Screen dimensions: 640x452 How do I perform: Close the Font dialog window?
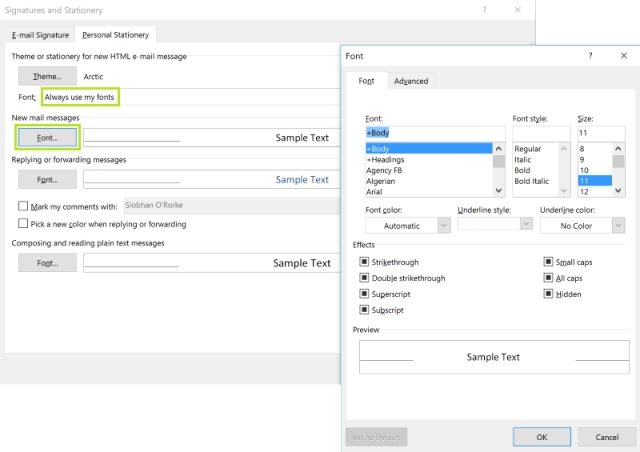point(623,57)
